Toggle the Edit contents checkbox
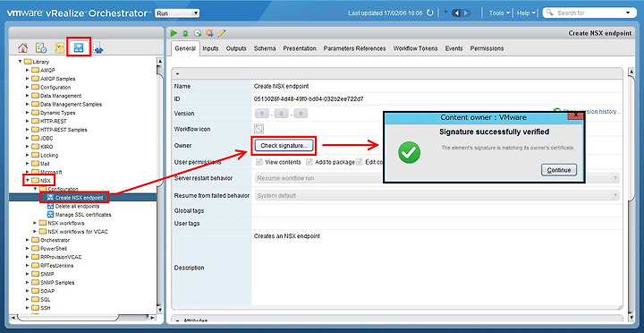Viewport: 644px width, 333px height. pos(360,162)
